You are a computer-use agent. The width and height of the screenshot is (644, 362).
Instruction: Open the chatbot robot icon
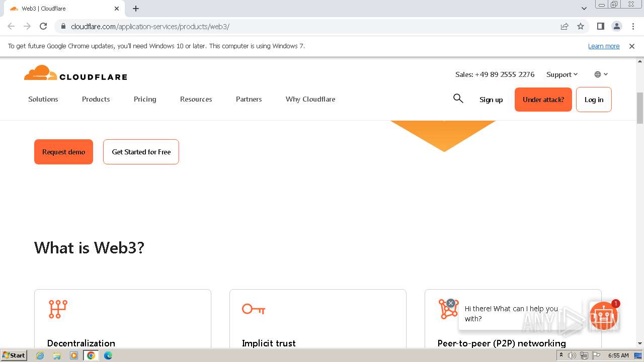[x=604, y=316]
